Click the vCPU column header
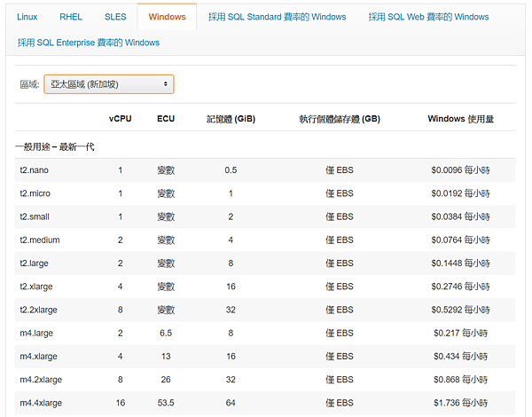Viewport: 532px width, 417px height. 120,119
